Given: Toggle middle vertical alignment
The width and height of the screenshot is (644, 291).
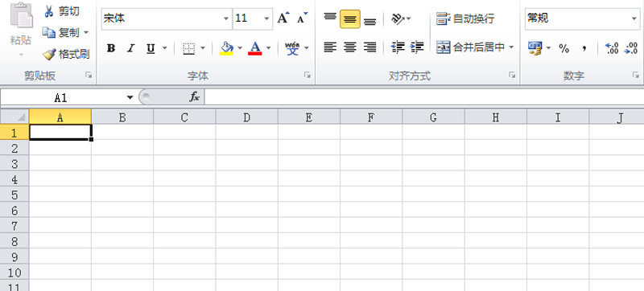Looking at the screenshot, I should pyautogui.click(x=350, y=19).
